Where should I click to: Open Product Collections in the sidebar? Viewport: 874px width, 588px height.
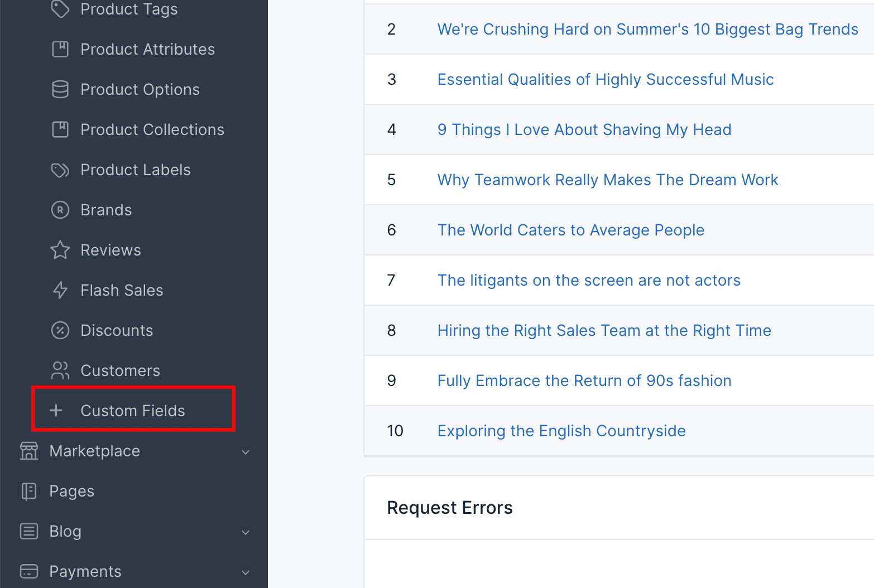click(152, 129)
